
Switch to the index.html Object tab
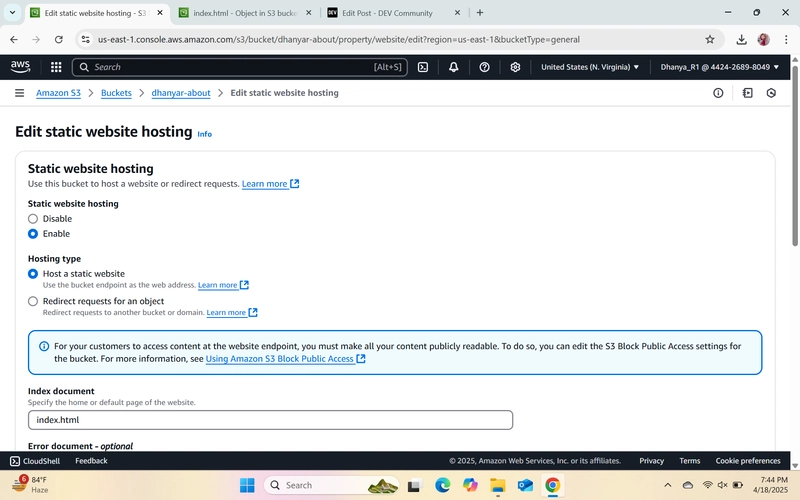[244, 13]
